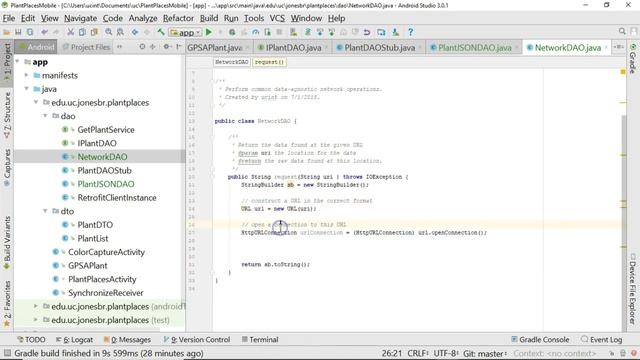Viewport: 640px width, 360px height.
Task: Click the scroll-from-source target icon in the project panel
Action: 142,47
